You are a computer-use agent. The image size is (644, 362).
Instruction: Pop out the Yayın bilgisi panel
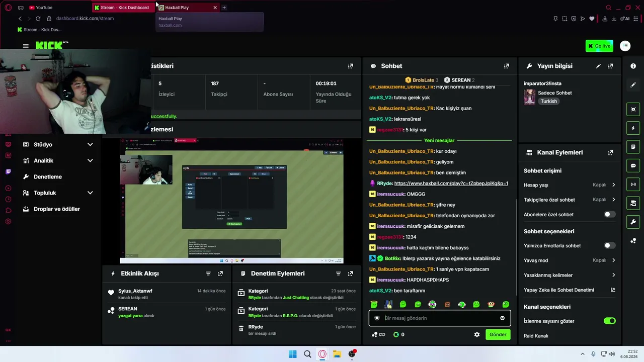(x=610, y=66)
